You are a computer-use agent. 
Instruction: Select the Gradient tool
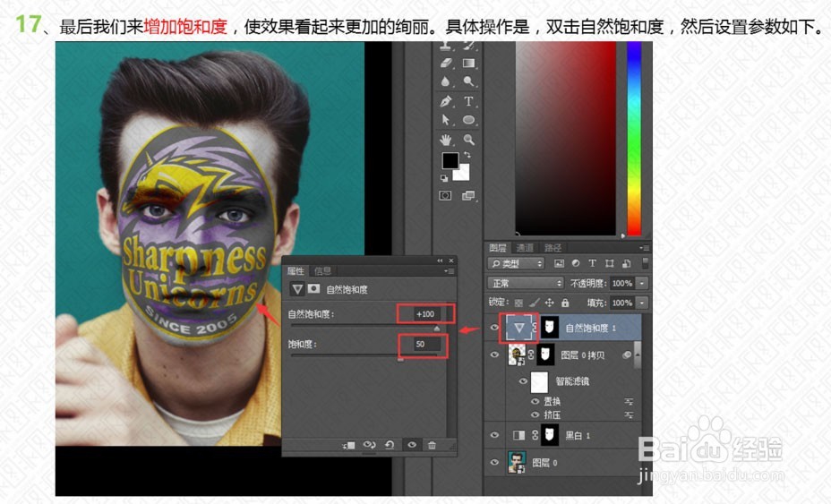pyautogui.click(x=468, y=63)
